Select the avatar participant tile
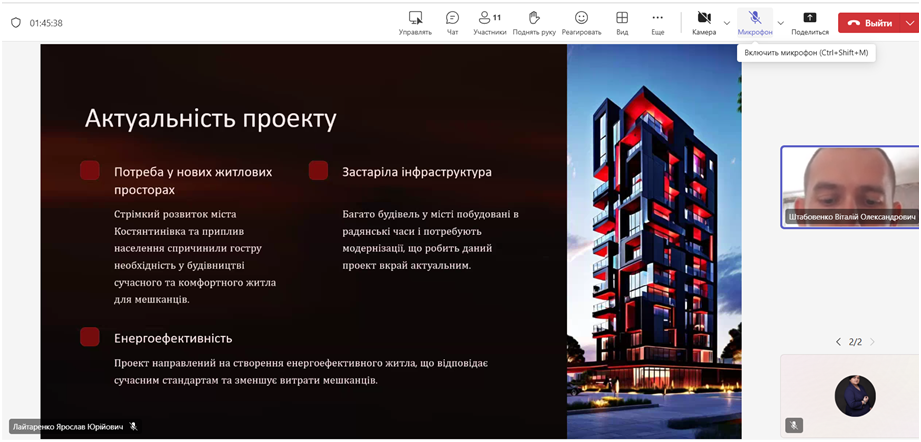Screen dimensions: 921x442 tap(848, 395)
